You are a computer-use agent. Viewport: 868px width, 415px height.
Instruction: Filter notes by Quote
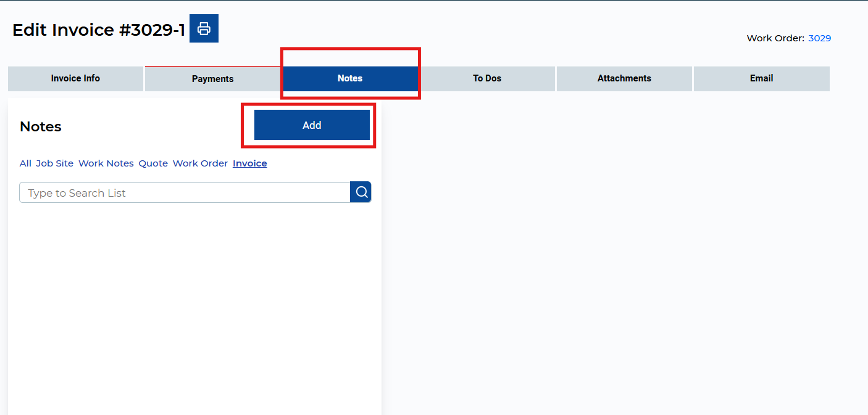153,163
